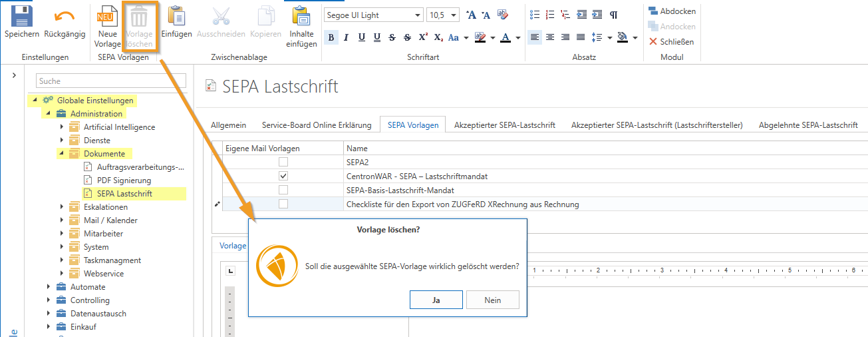The height and width of the screenshot is (337, 868).
Task: Open the Abgelehnte SEPA-Lastschrift tab
Action: 807,125
